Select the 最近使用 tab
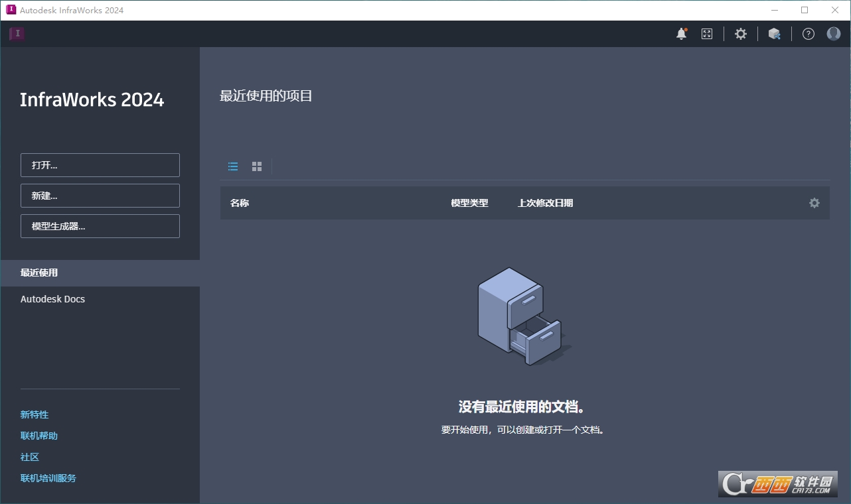 click(100, 273)
